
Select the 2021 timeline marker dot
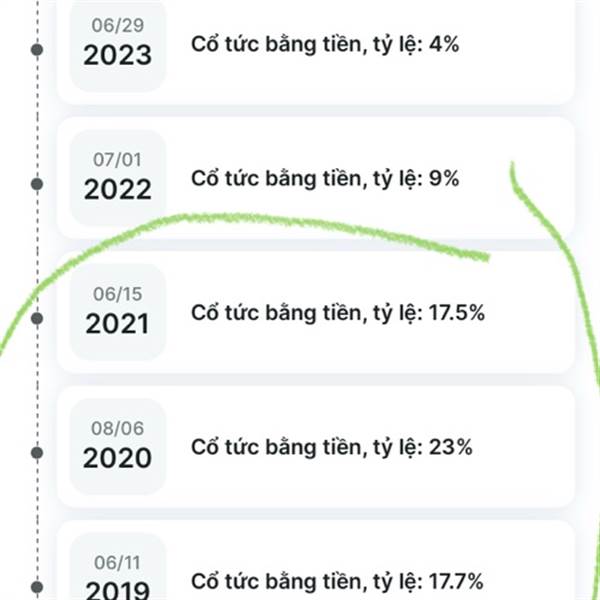pyautogui.click(x=38, y=318)
